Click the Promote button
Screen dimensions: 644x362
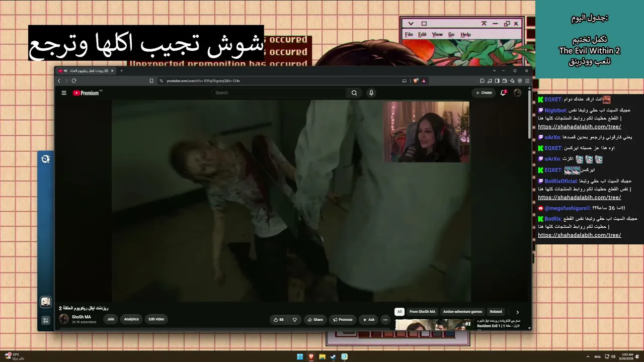(343, 320)
